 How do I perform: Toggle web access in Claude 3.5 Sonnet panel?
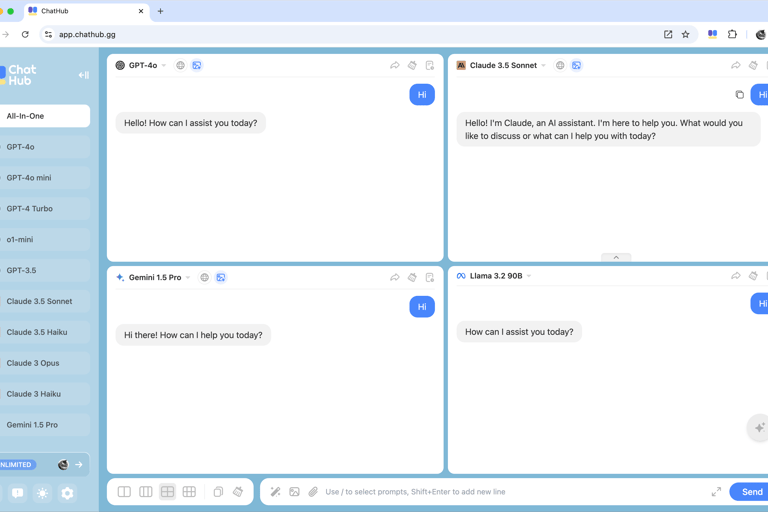560,65
